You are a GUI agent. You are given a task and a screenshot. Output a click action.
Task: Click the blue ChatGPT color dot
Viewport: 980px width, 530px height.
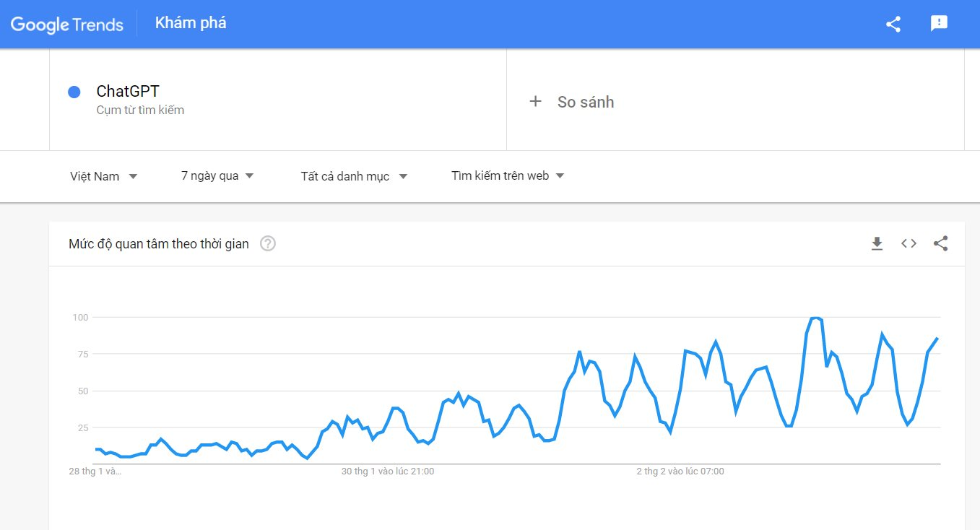[x=74, y=92]
